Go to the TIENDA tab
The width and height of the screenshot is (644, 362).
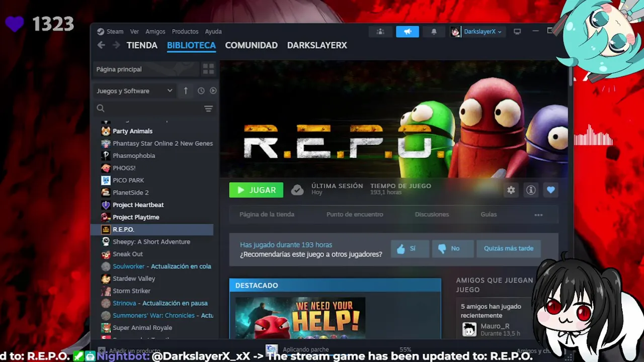point(142,45)
